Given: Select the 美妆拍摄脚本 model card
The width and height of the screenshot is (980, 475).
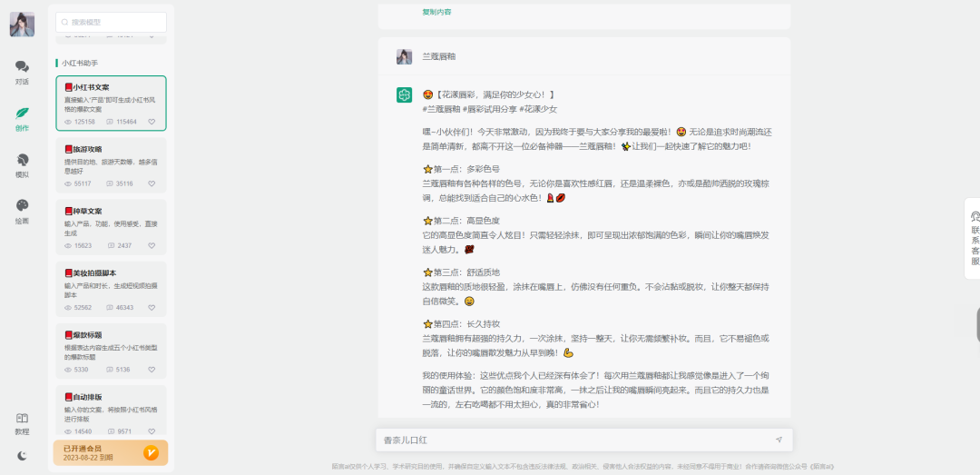Looking at the screenshot, I should [x=112, y=289].
